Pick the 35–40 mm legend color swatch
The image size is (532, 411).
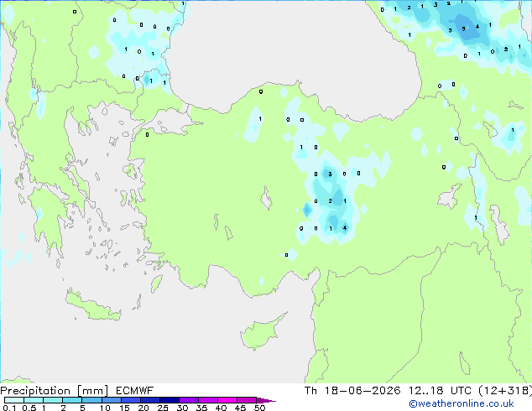[x=207, y=400]
